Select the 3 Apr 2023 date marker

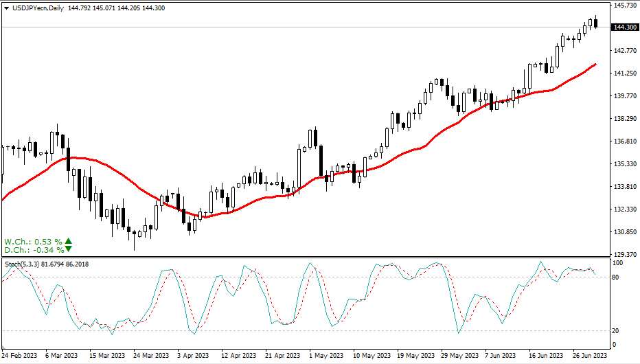(192, 356)
